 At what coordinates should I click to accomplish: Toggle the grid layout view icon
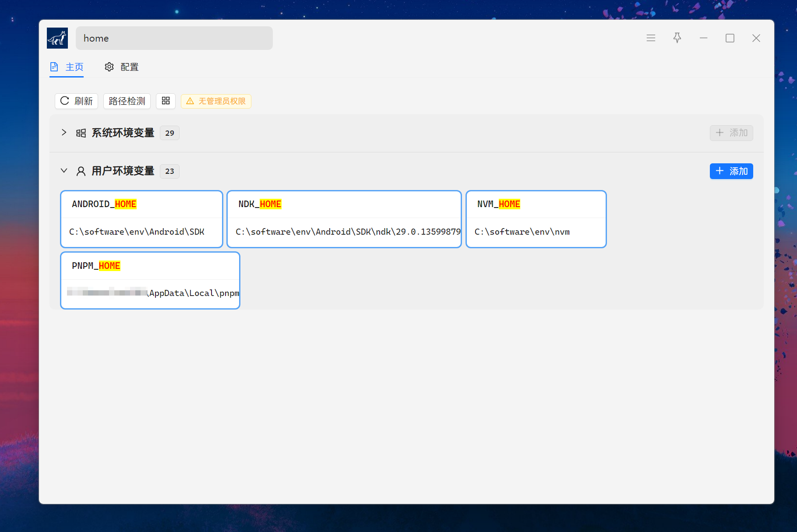166,101
